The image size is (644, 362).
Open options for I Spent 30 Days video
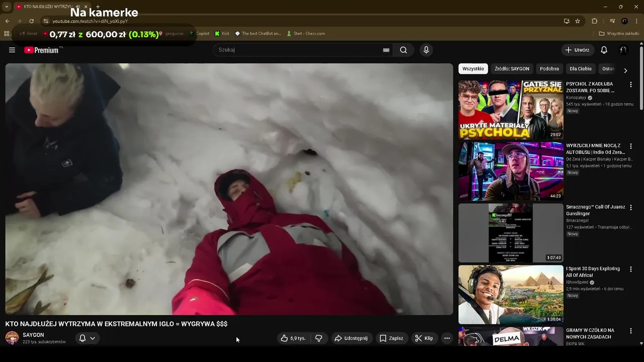[630, 269]
